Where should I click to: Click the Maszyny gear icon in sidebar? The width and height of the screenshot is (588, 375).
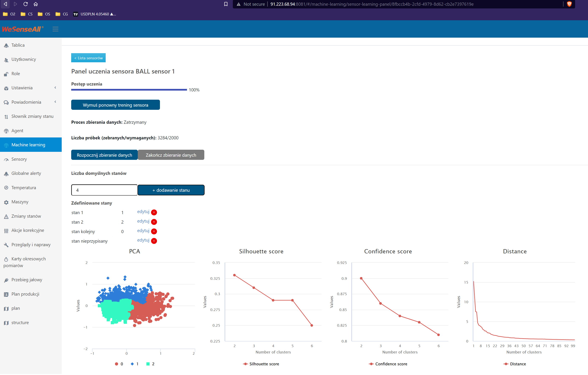(6, 202)
